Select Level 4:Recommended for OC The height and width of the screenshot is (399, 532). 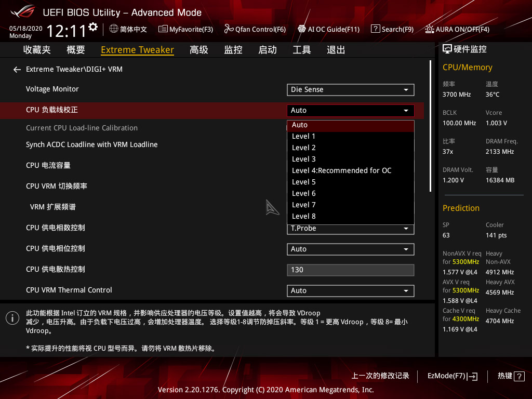click(x=341, y=170)
